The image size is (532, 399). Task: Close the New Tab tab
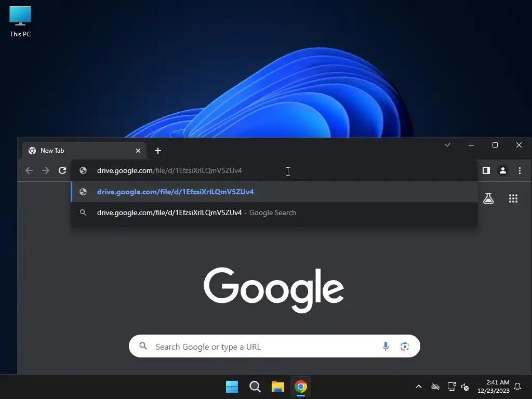138,151
